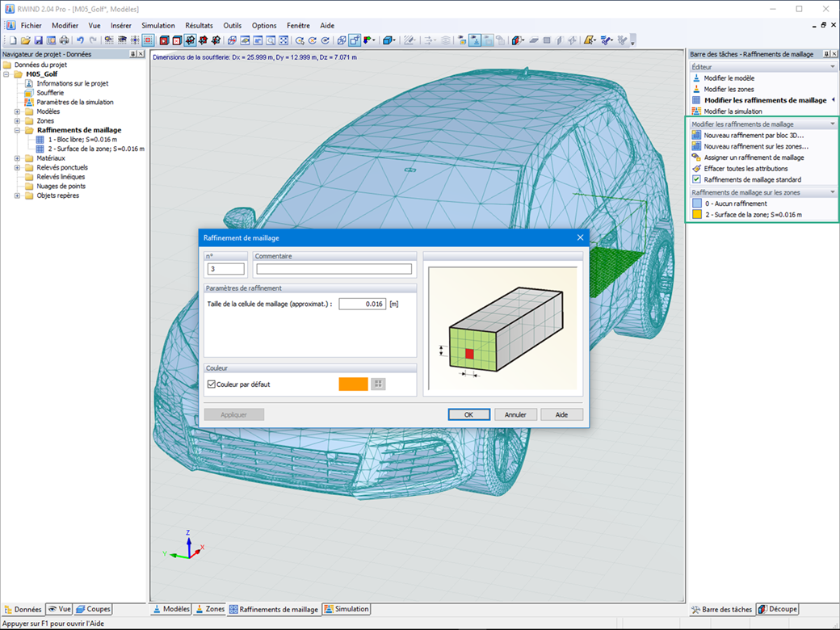840x630 pixels.
Task: Select Assigner un raffinement de maillage
Action: (754, 157)
